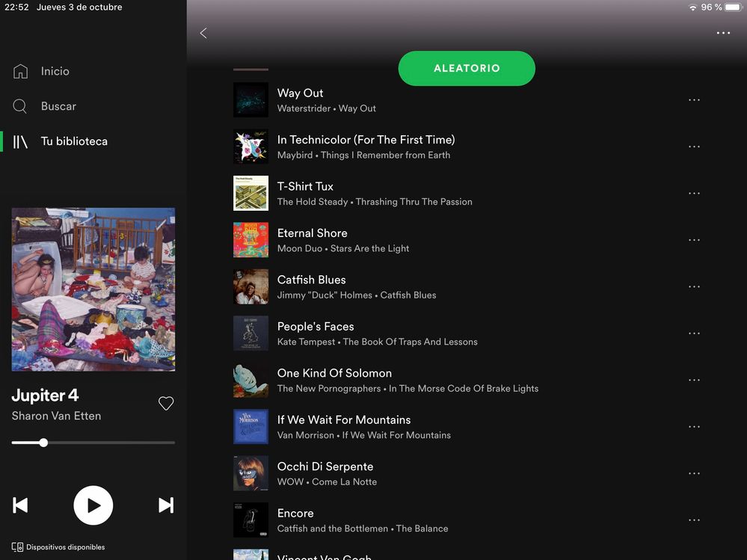
Task: Play In Technicolor (For The First Time)
Action: click(x=366, y=140)
